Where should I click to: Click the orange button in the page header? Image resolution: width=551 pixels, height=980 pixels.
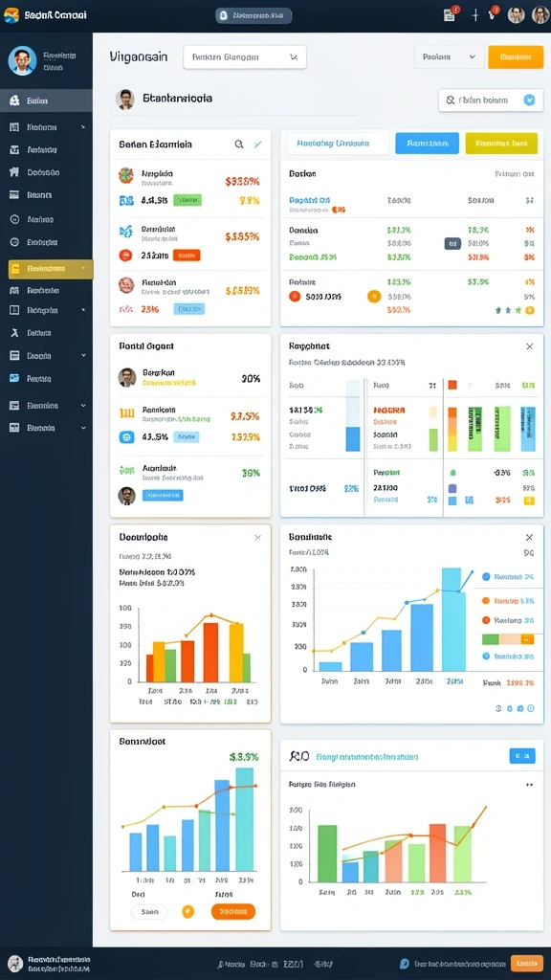coord(516,56)
